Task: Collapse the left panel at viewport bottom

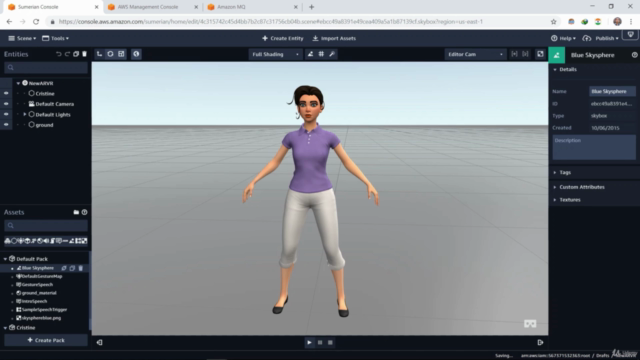Action: [99, 342]
